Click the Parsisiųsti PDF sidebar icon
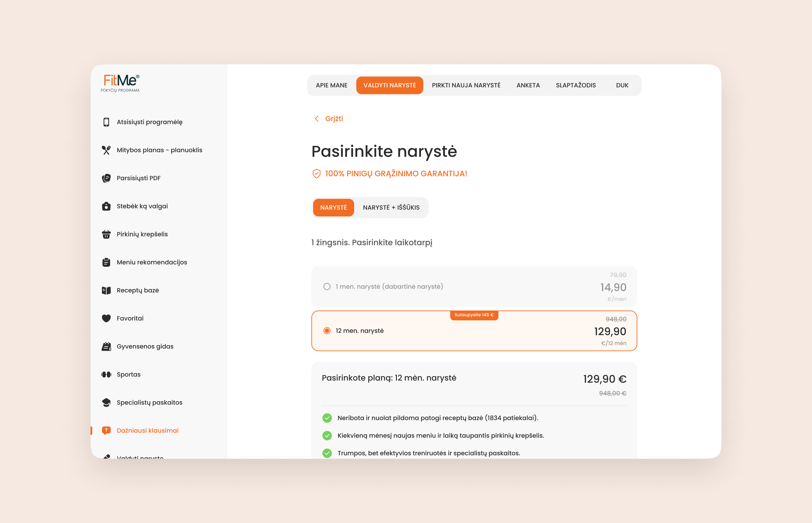The height and width of the screenshot is (523, 812). click(106, 178)
